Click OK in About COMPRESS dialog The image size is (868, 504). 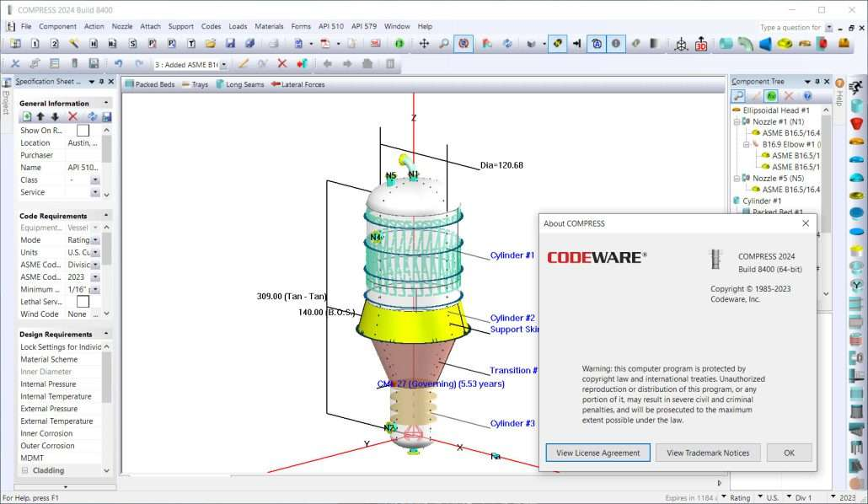(x=790, y=453)
